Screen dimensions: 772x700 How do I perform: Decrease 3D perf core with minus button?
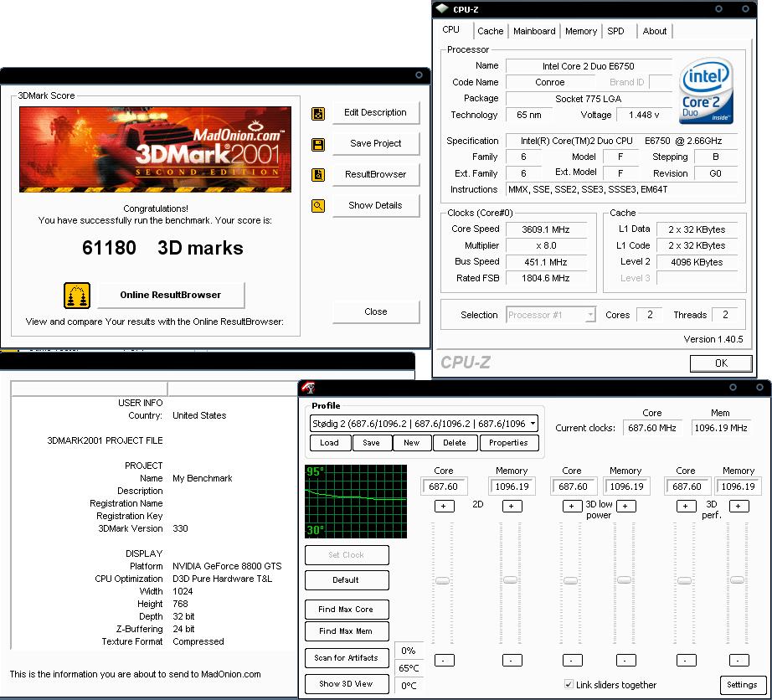(x=687, y=660)
